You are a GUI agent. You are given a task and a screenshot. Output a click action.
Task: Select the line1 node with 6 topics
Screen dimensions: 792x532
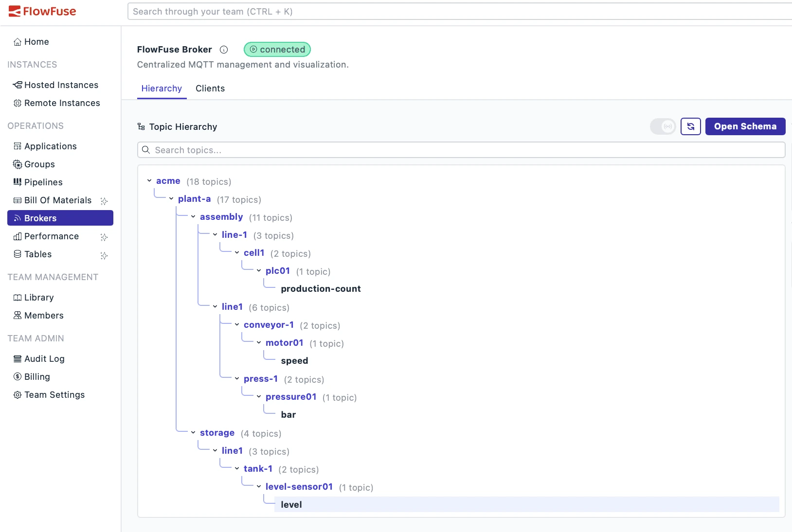coord(232,307)
